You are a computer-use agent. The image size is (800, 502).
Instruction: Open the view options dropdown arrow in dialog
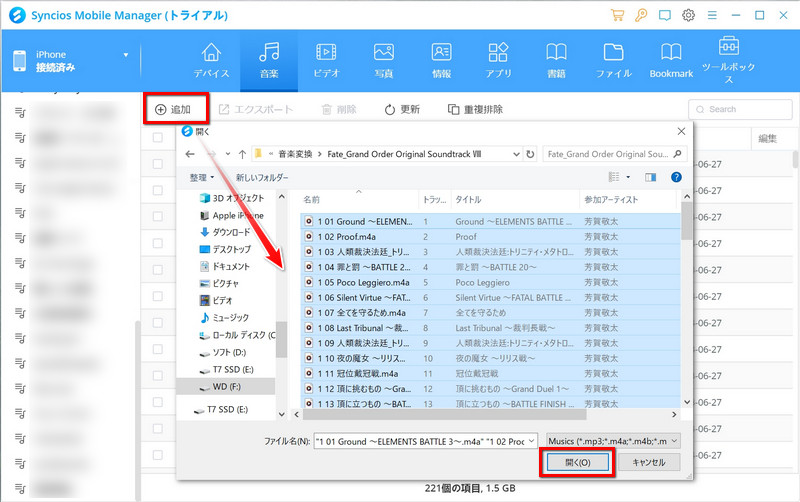[628, 177]
